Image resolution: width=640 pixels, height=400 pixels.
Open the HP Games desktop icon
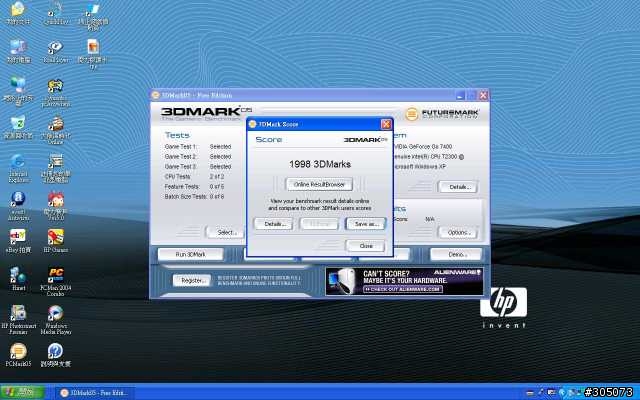(56, 241)
